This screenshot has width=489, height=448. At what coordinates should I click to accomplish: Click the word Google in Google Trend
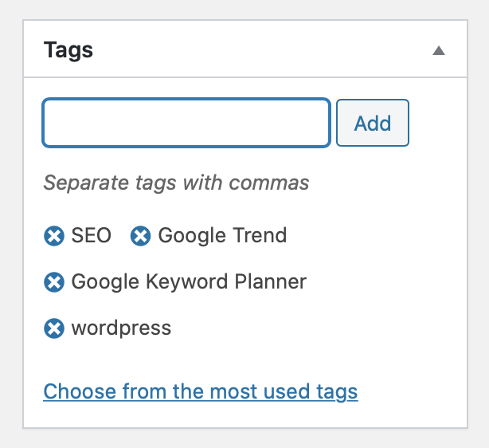point(192,236)
